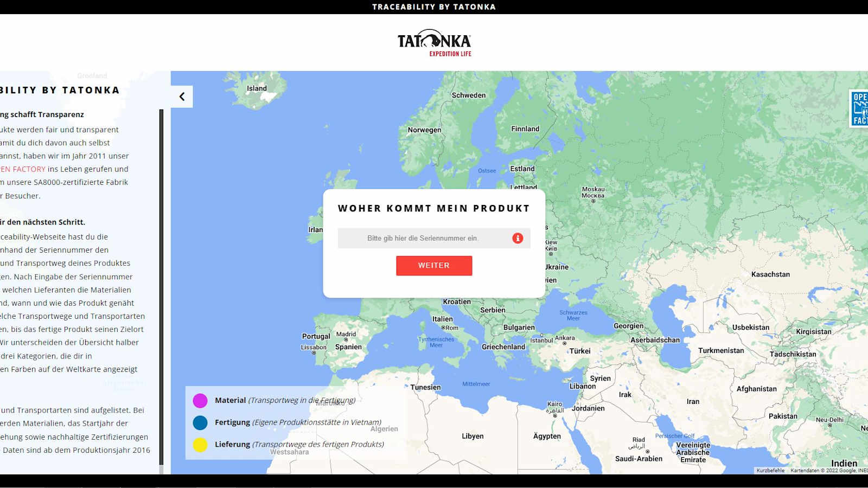Click the Italien label on the map

442,319
